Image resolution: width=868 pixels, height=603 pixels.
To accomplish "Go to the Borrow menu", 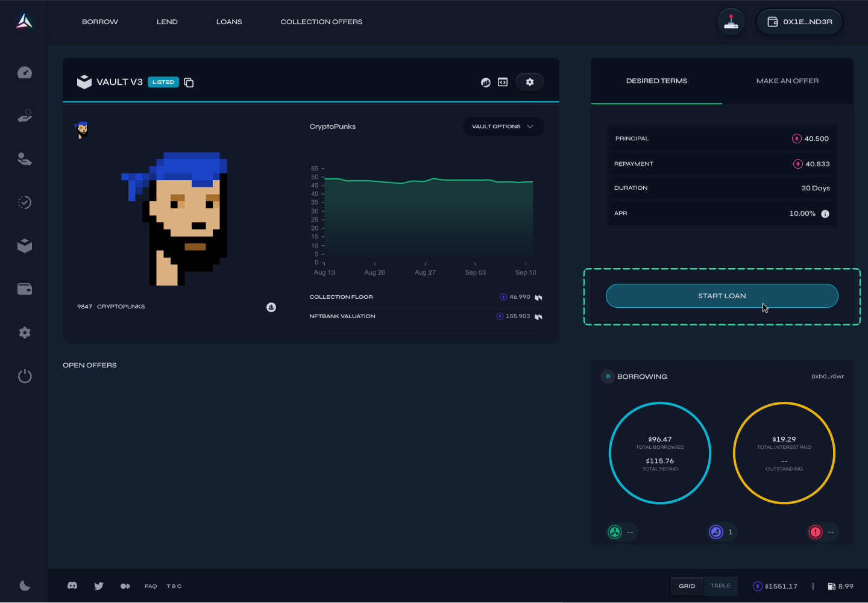I will click(x=100, y=22).
